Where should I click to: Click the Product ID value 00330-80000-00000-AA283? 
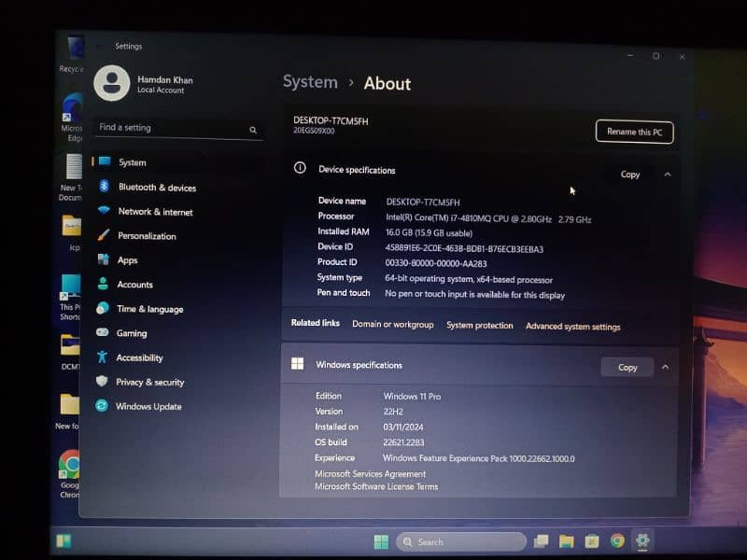coord(435,263)
